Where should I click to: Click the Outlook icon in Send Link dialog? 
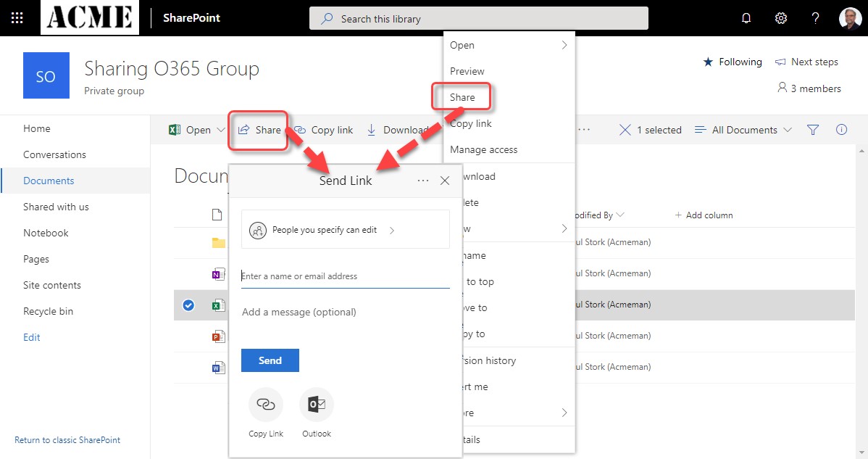click(x=317, y=404)
